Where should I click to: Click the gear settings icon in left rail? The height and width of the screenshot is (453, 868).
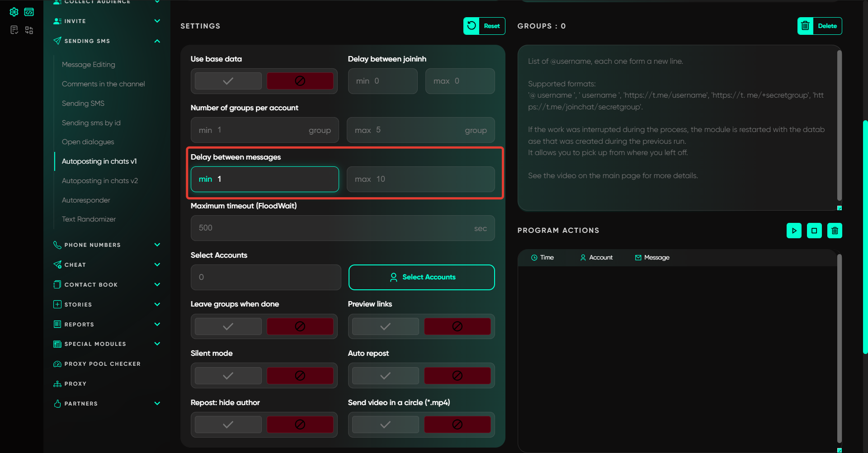click(x=14, y=12)
